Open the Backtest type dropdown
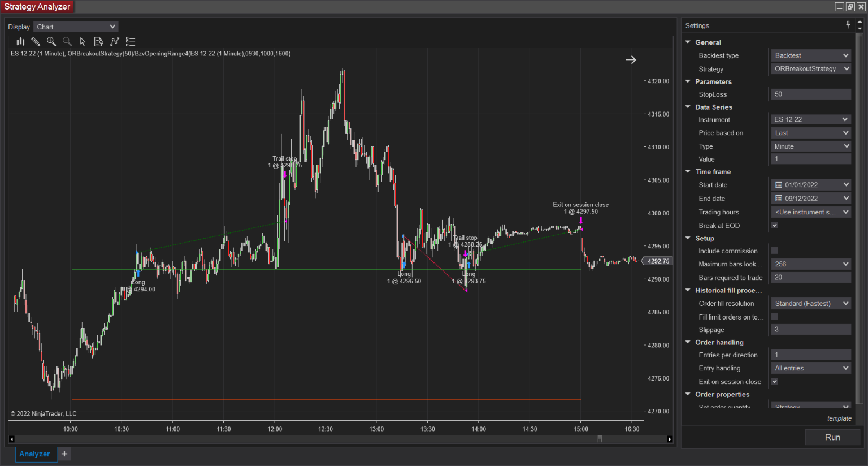Image resolution: width=868 pixels, height=466 pixels. (811, 55)
